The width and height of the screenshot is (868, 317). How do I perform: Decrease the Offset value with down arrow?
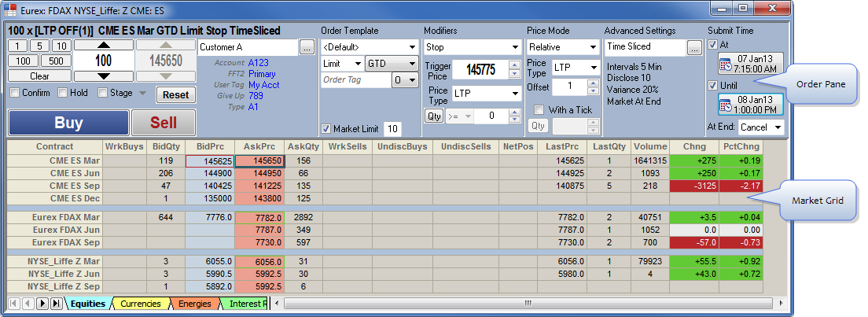593,91
